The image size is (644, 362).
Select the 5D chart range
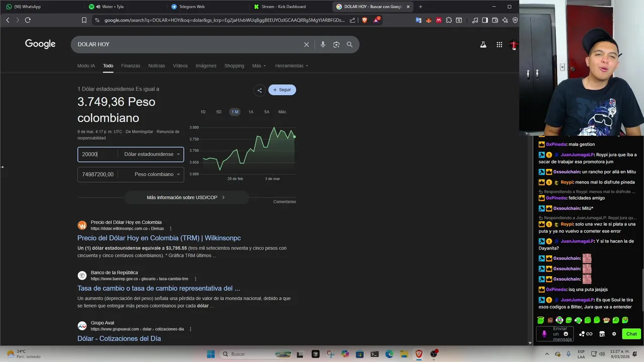click(x=219, y=112)
